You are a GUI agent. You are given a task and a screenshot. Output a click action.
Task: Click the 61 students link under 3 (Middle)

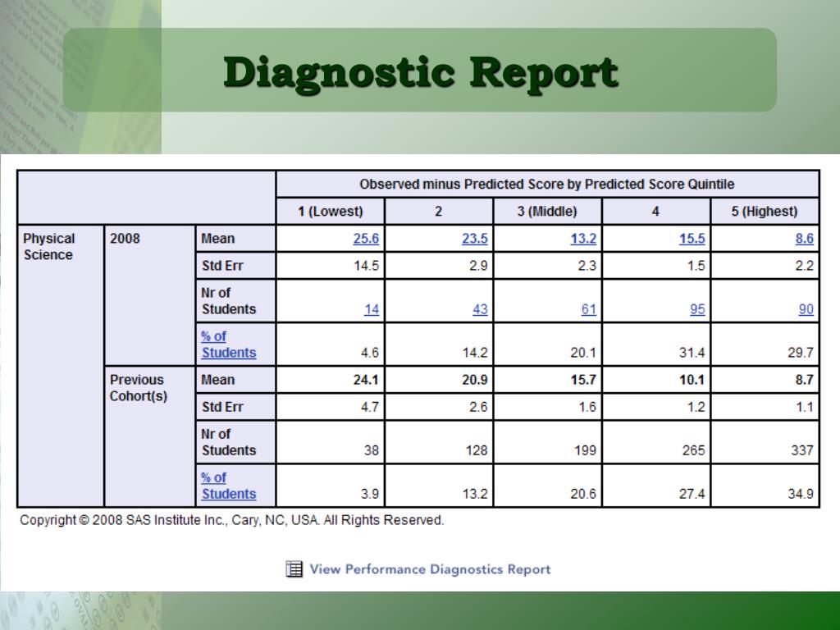[588, 309]
